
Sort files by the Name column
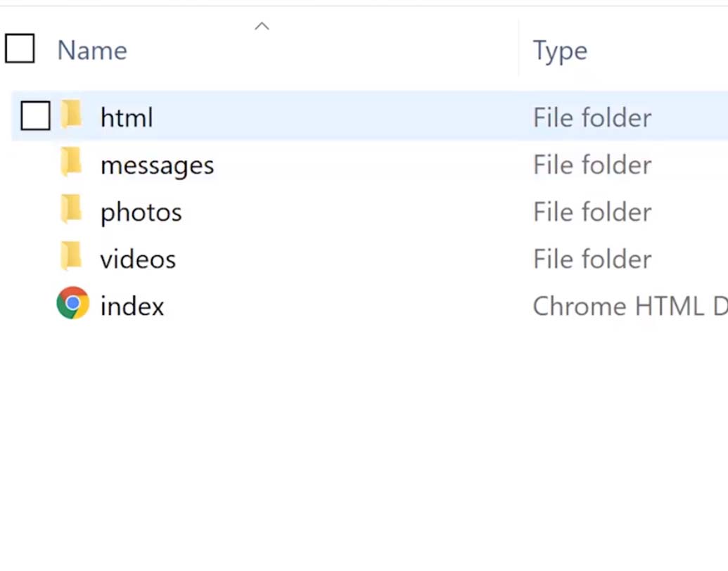tap(92, 51)
